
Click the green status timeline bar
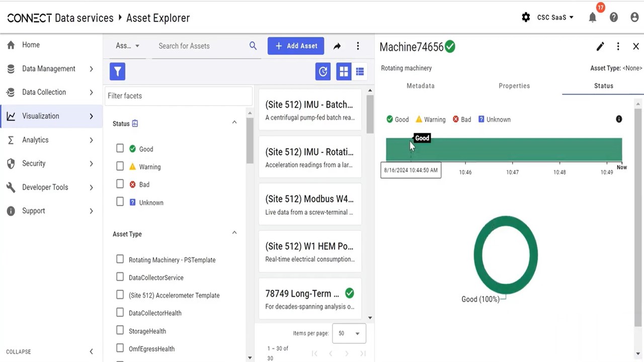pos(504,149)
